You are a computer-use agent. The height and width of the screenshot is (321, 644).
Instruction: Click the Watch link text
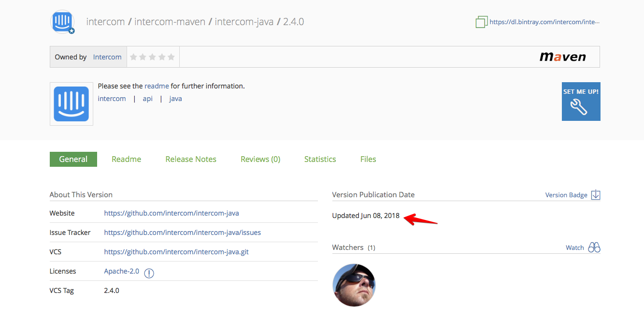pos(575,248)
